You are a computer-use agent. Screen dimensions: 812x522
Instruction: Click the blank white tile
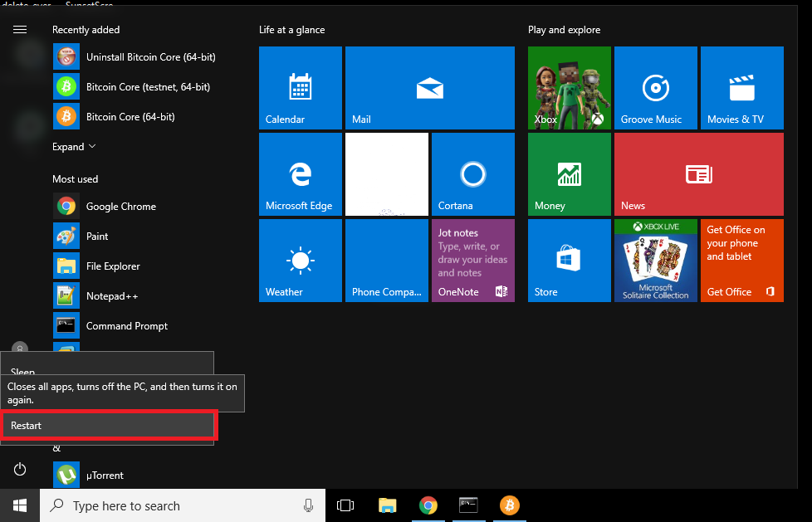[x=387, y=174]
